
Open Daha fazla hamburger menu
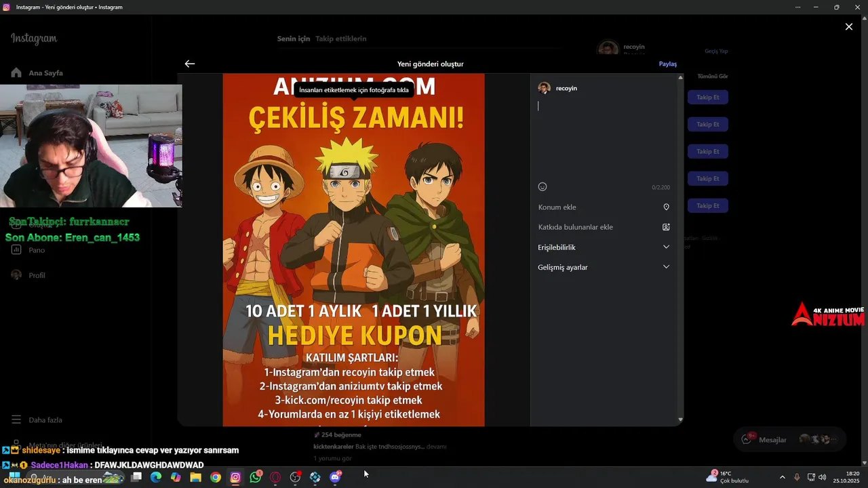16,420
